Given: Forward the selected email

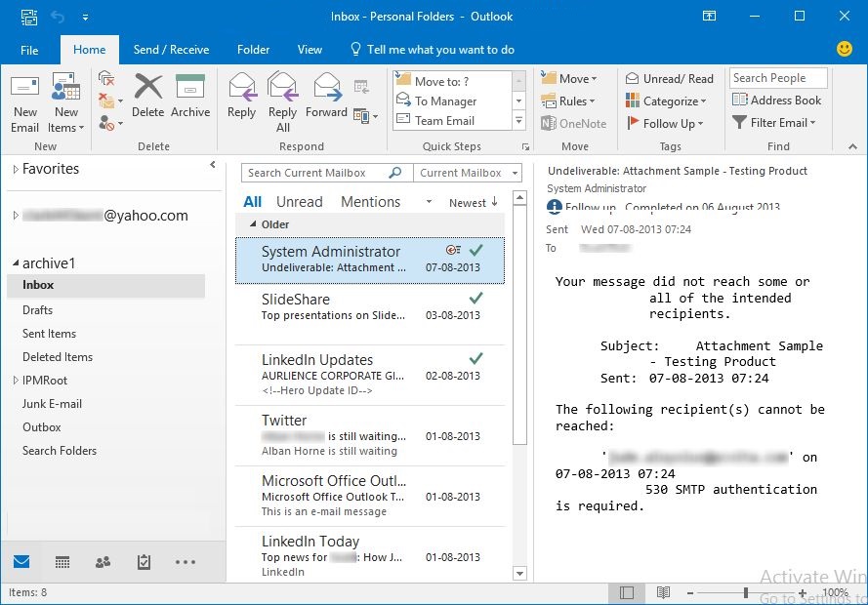Looking at the screenshot, I should click(327, 97).
